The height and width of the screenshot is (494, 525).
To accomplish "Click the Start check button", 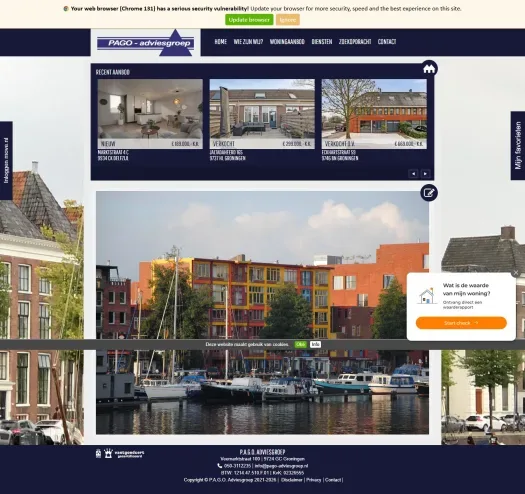I will [461, 323].
